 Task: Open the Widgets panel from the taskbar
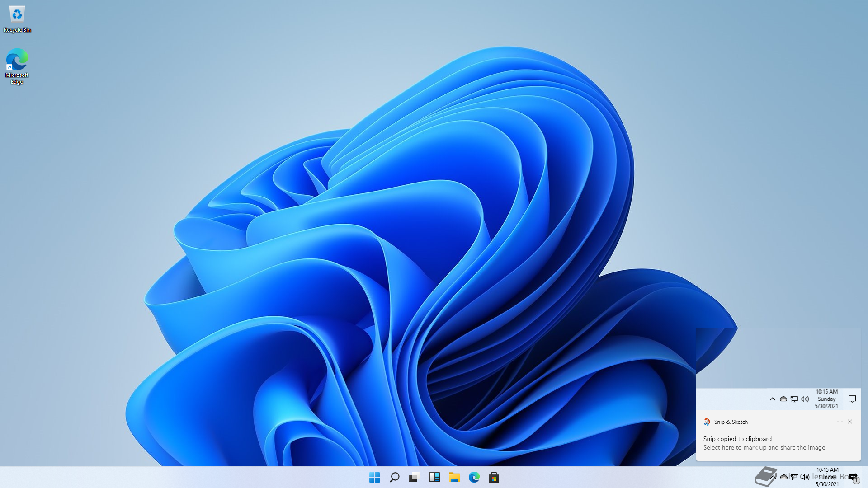pyautogui.click(x=434, y=477)
